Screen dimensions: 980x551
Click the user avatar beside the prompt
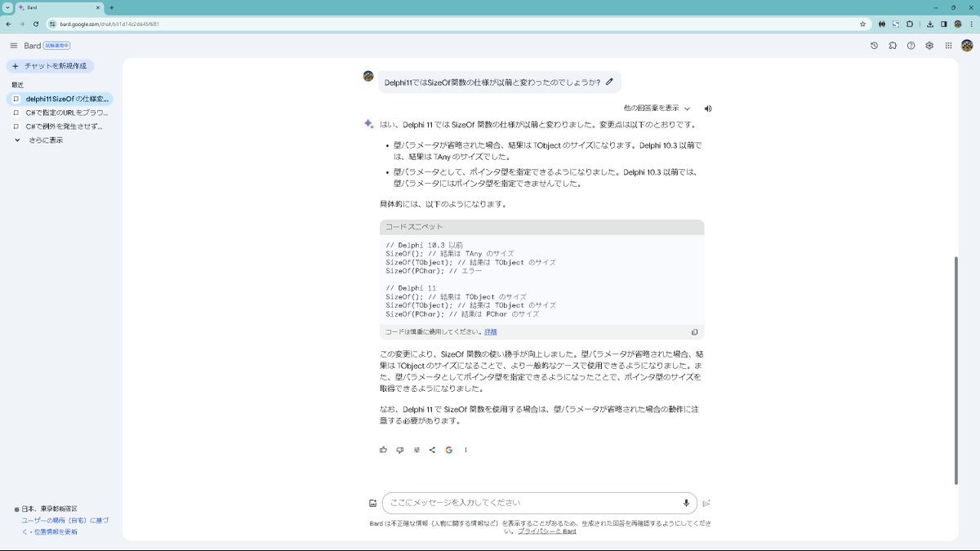[368, 76]
